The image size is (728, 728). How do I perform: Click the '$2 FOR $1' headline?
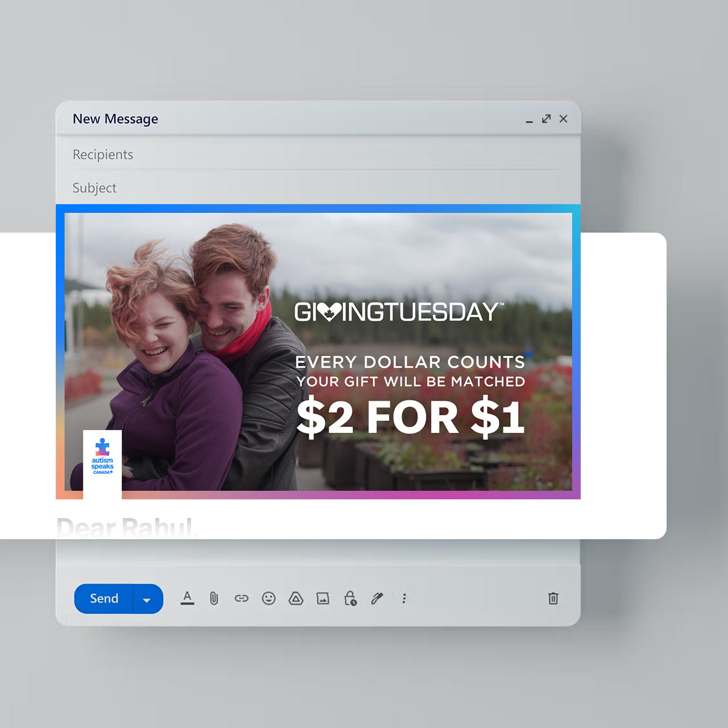411,417
